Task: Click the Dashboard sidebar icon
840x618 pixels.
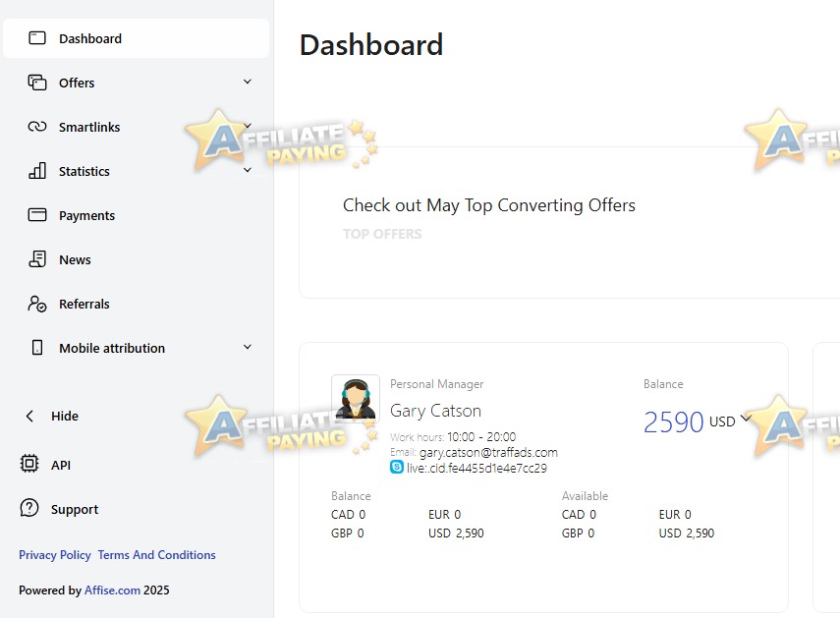Action: (x=37, y=38)
